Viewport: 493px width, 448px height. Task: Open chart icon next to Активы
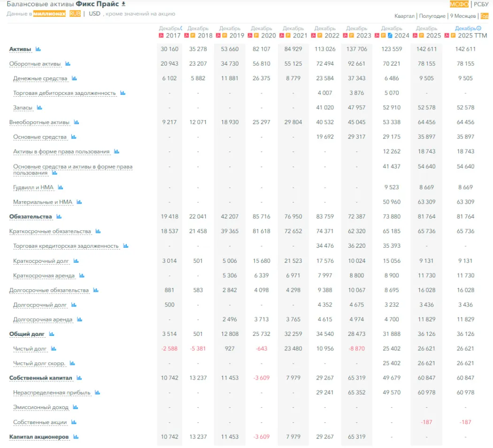pyautogui.click(x=39, y=49)
